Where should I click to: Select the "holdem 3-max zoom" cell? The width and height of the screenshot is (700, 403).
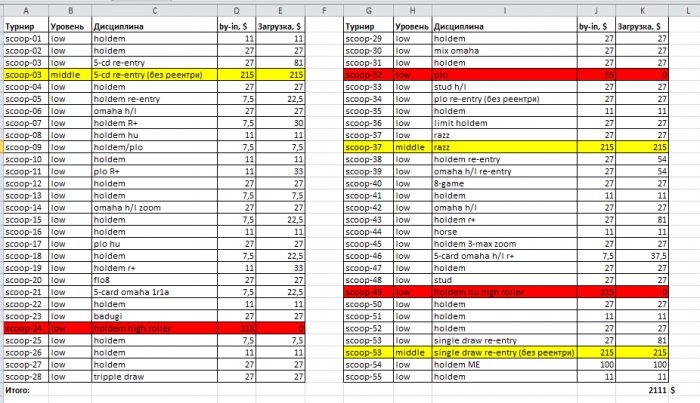point(504,244)
